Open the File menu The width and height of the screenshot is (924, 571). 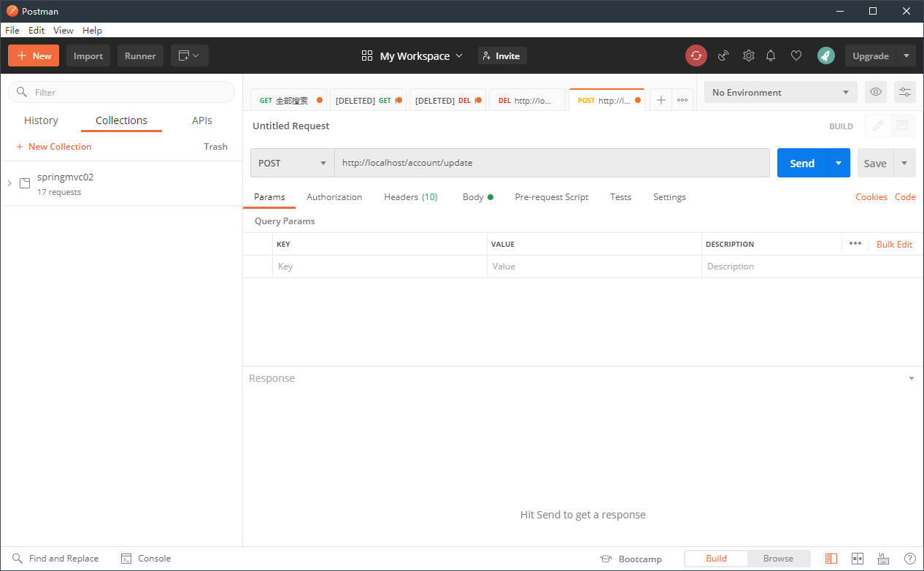pyautogui.click(x=12, y=30)
